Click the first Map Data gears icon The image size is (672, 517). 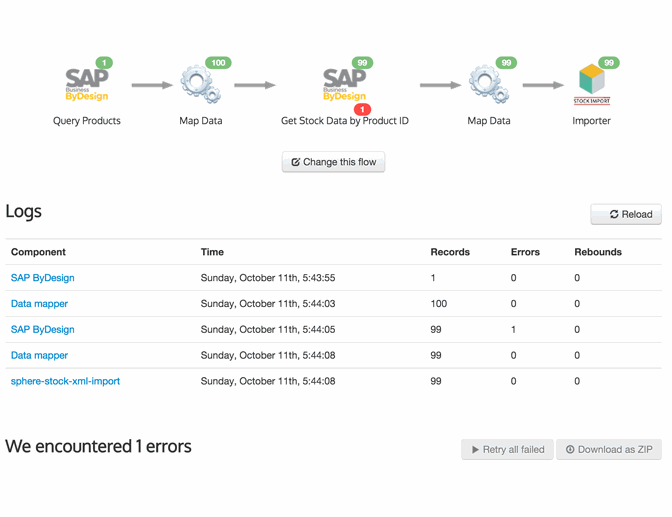point(200,84)
